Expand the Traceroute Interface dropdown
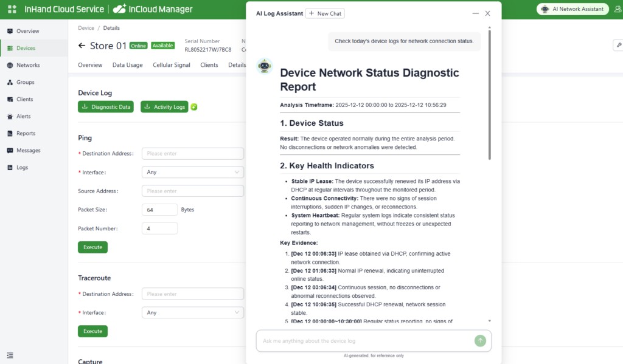 [192, 312]
